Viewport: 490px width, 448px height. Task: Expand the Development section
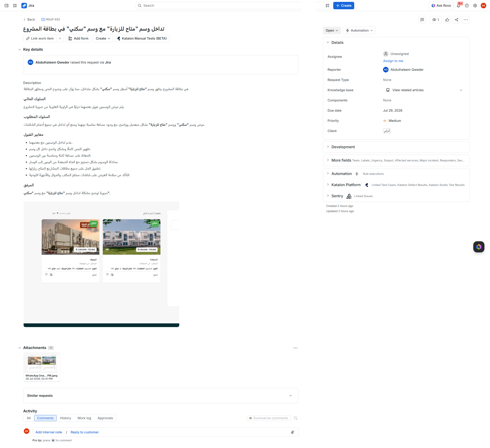tap(328, 147)
